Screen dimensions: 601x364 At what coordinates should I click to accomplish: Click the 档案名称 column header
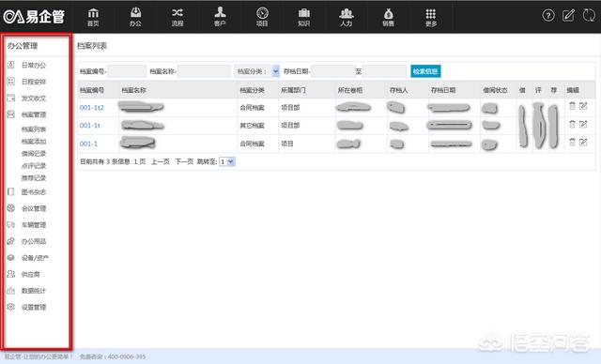(x=133, y=90)
